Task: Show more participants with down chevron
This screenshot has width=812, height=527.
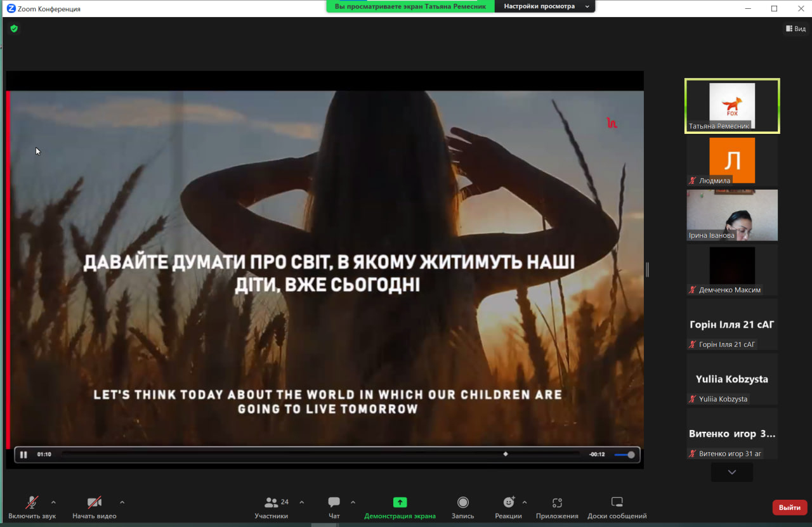Action: point(732,472)
